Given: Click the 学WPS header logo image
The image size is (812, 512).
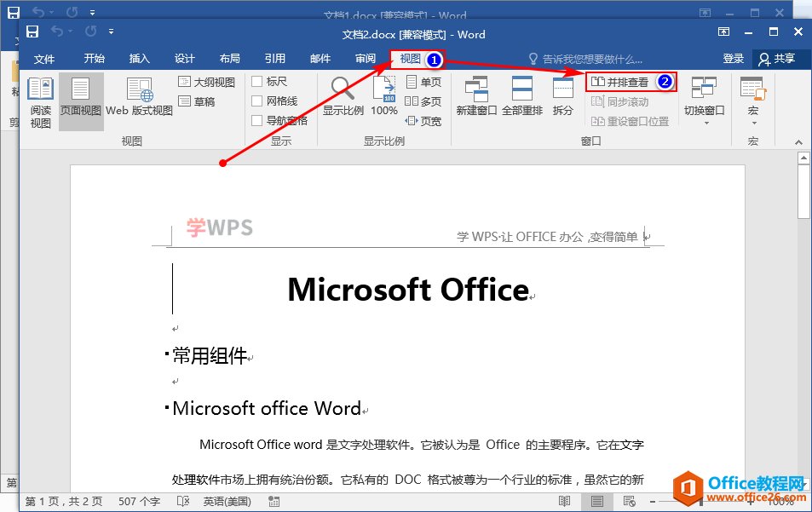Looking at the screenshot, I should pos(220,227).
